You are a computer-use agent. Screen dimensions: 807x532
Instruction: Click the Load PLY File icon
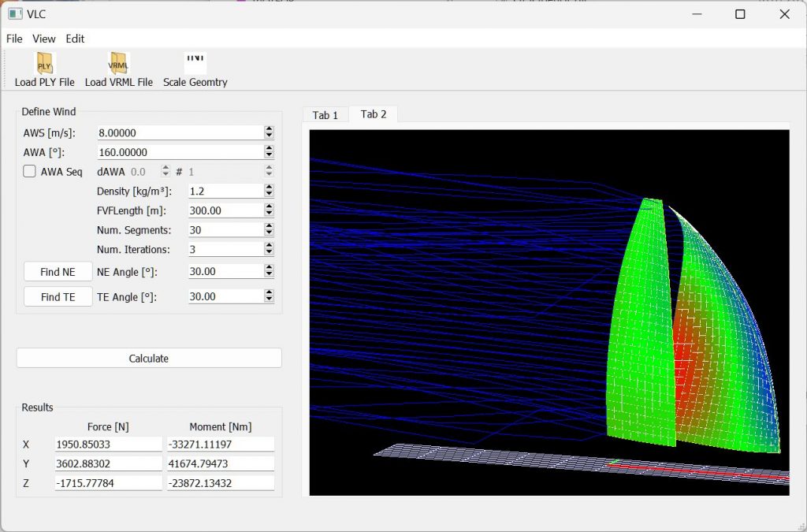click(44, 63)
